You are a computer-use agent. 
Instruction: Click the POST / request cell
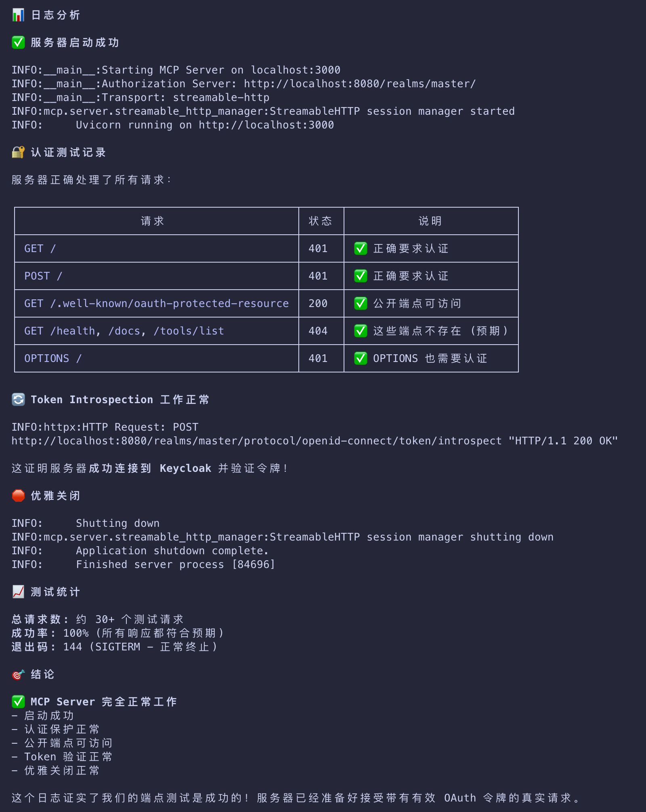point(43,276)
